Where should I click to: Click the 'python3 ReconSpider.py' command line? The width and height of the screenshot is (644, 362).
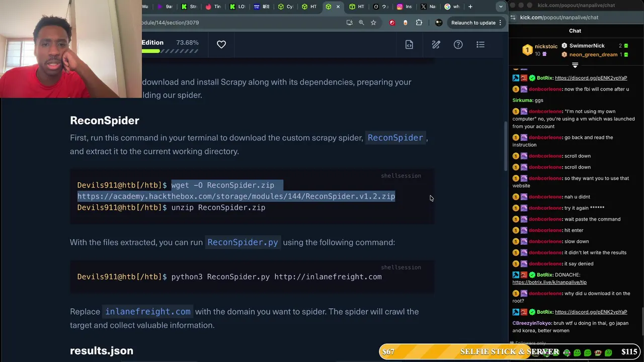[x=276, y=277]
